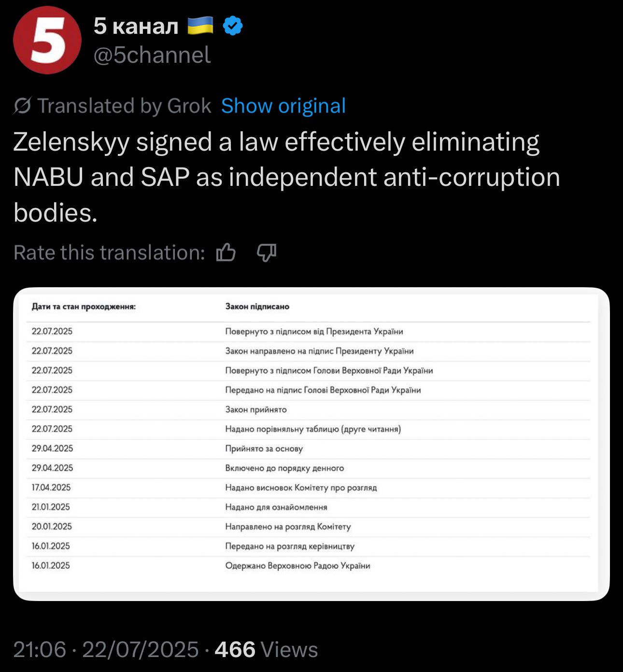
Task: Open the @5channel handle
Action: point(152,55)
